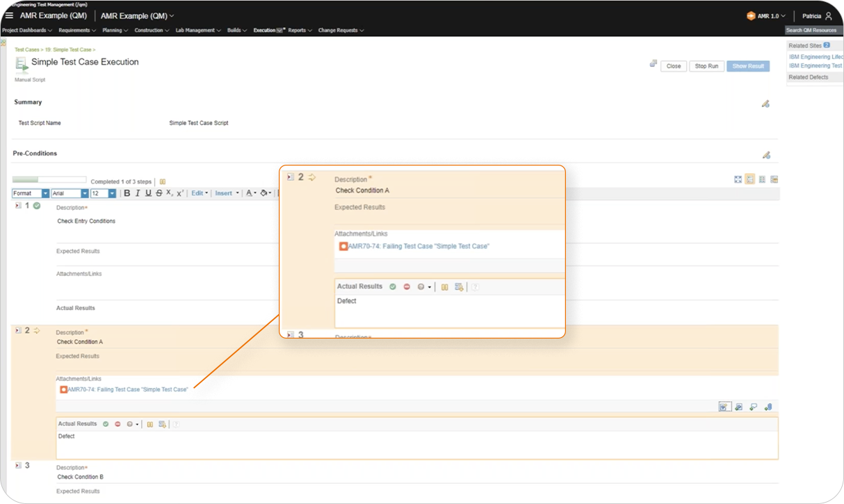Click the edit pencil icon for Pre-Conditions
Screen dimensions: 844x504
(x=765, y=155)
